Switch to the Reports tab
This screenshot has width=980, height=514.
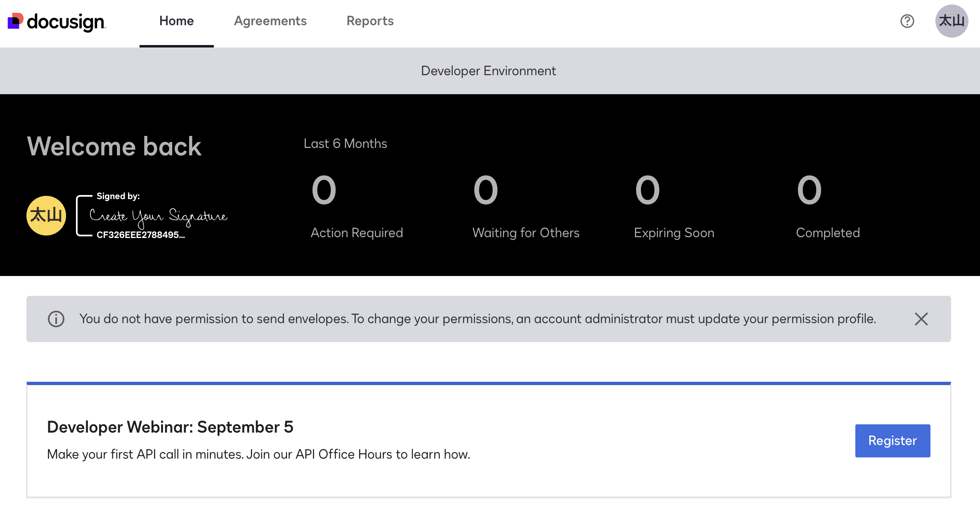click(370, 21)
